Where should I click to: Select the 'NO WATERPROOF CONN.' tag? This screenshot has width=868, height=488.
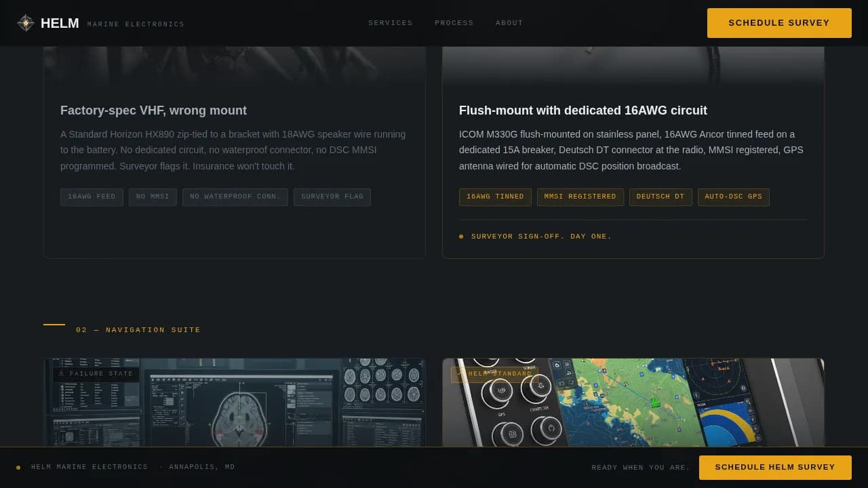[x=235, y=197]
